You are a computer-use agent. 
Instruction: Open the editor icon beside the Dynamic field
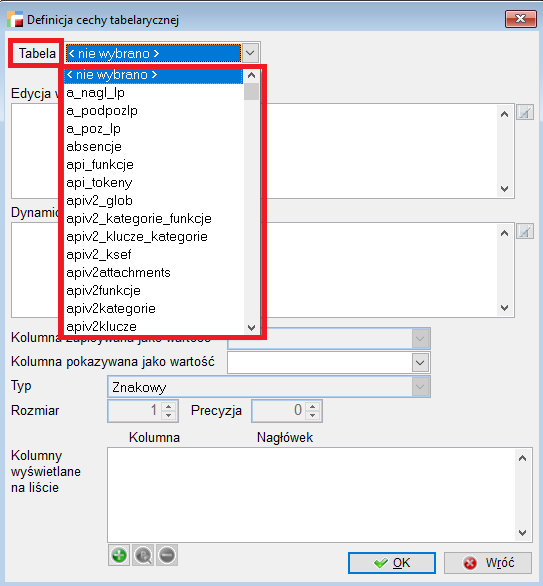(525, 232)
